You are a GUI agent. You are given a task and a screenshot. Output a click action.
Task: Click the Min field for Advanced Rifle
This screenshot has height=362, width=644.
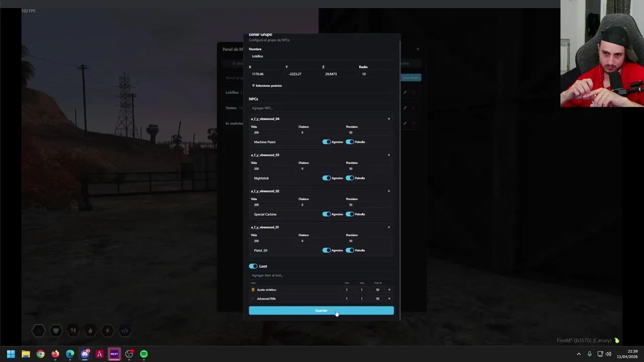click(x=347, y=299)
